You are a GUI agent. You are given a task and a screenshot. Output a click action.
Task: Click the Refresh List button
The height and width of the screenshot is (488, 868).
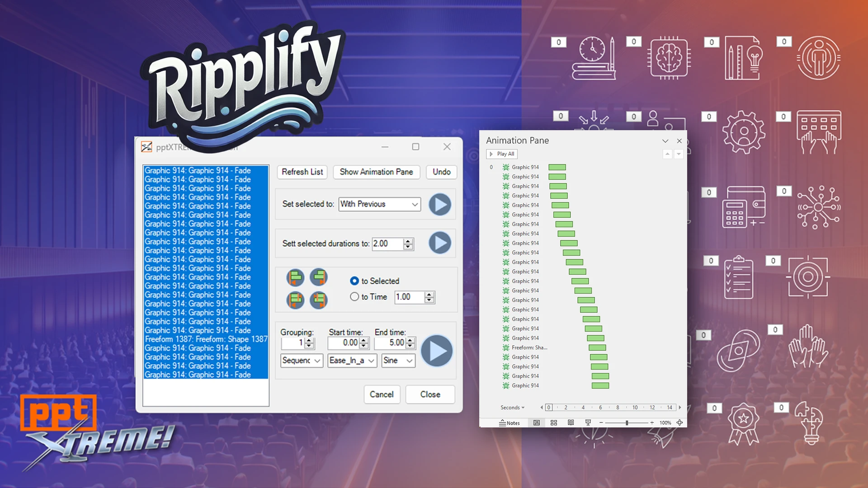302,172
